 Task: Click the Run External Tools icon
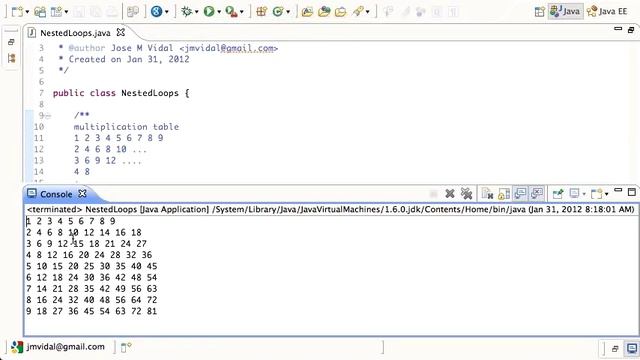click(231, 11)
